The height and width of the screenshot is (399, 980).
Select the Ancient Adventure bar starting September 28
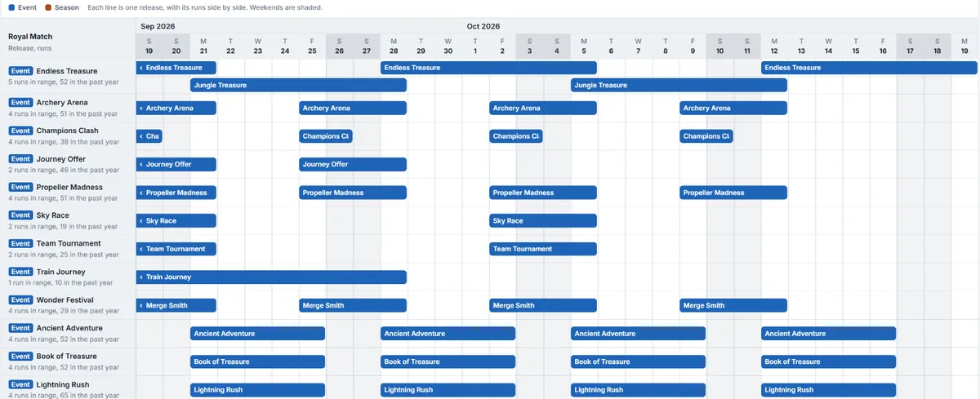(x=448, y=334)
